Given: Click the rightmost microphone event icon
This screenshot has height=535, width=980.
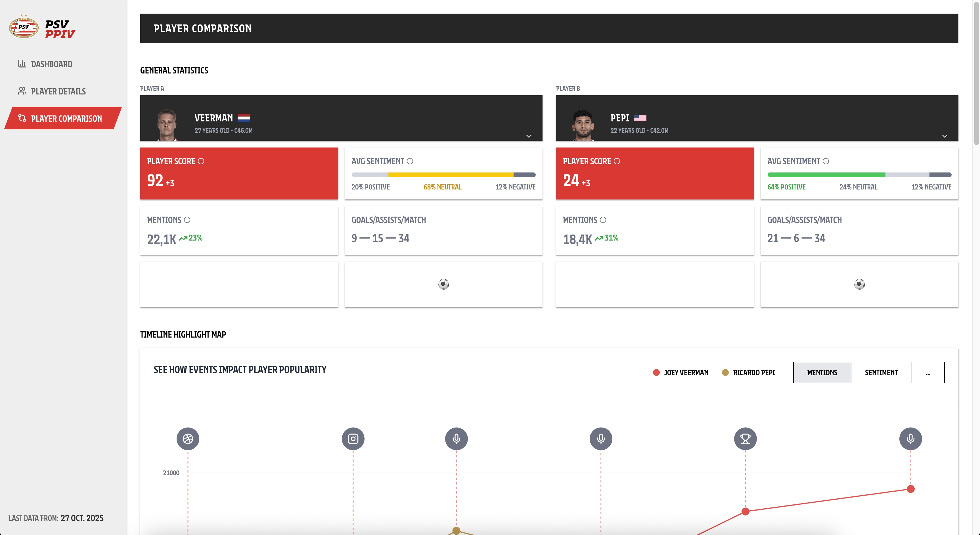Looking at the screenshot, I should [910, 439].
